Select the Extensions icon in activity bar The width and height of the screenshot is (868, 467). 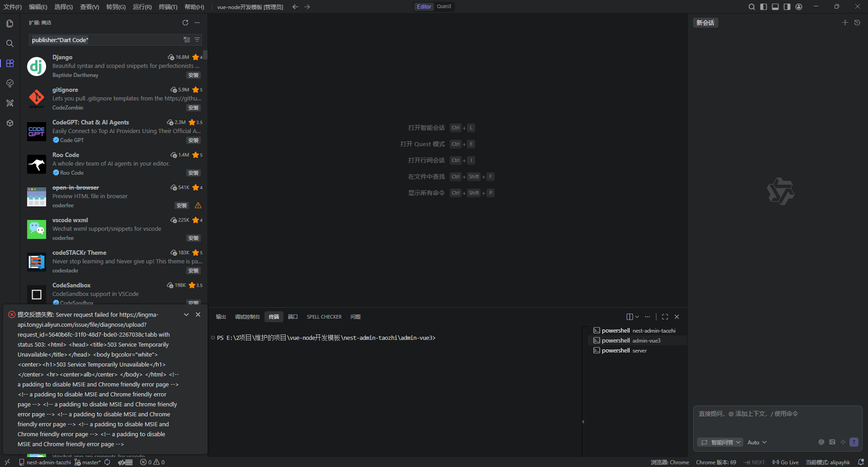pos(10,63)
